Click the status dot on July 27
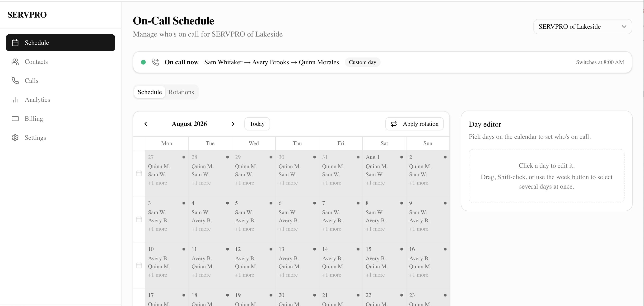Viewport: 644px width, 306px height. [184, 157]
